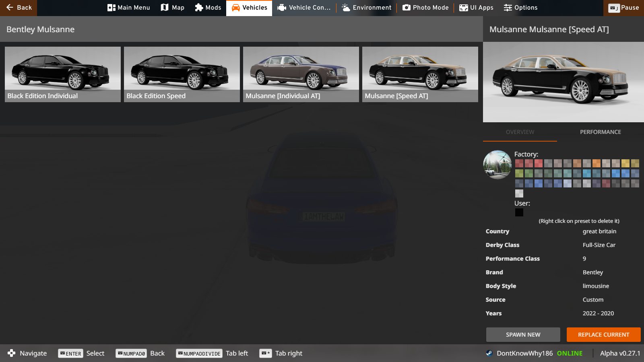Click the 'Bentley Mulsanne' page heading
Image resolution: width=644 pixels, height=362 pixels.
pyautogui.click(x=40, y=29)
